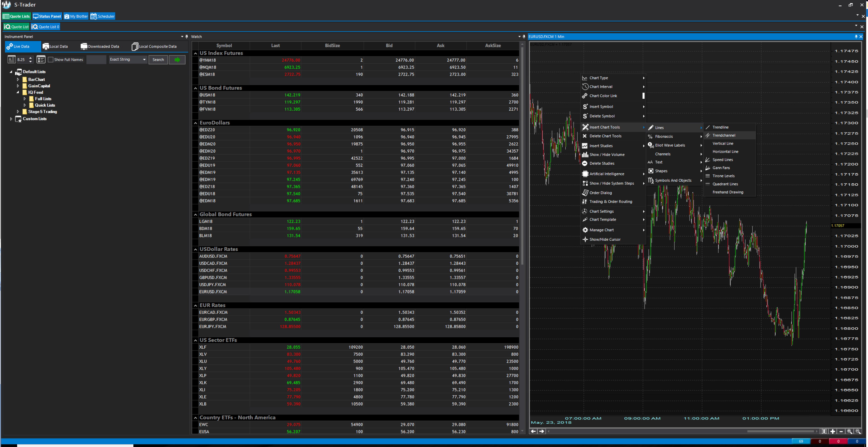Expand the GainCapital folder
Image resolution: width=868 pixels, height=447 pixels.
(x=18, y=86)
